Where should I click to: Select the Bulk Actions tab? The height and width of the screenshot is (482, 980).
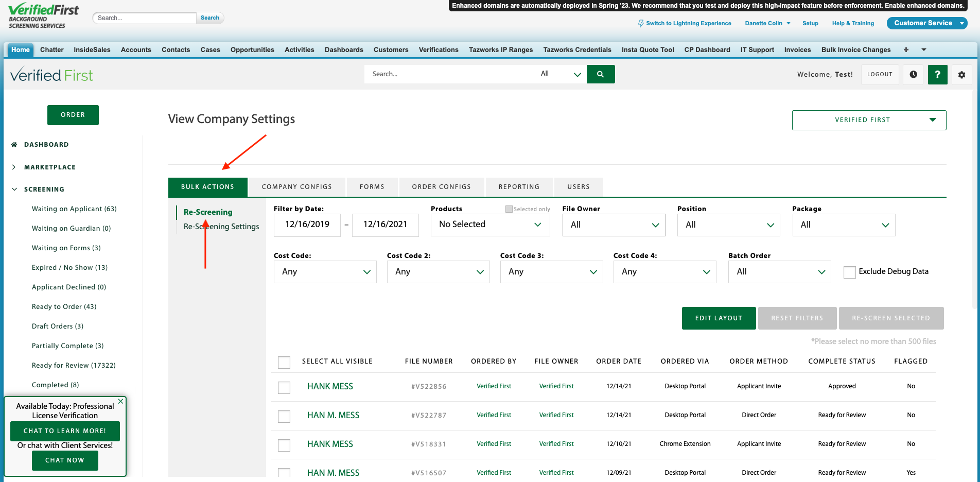207,187
